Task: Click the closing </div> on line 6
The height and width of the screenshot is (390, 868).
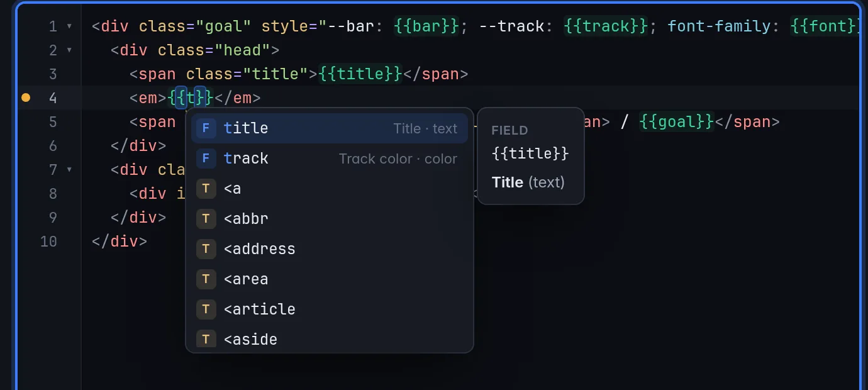Action: (x=138, y=146)
